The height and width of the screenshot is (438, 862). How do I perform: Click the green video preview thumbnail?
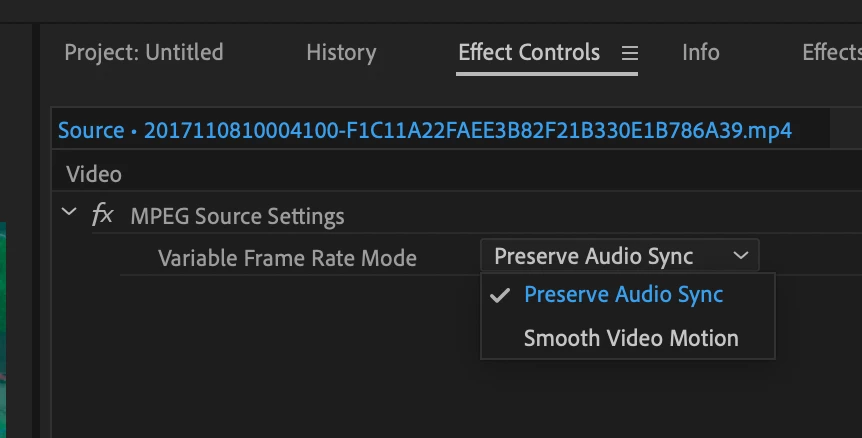pyautogui.click(x=3, y=330)
